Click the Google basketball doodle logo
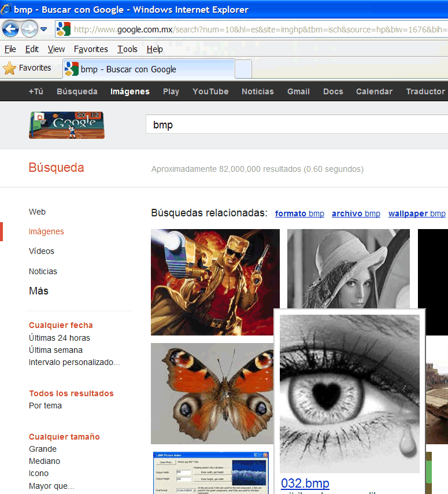448x494 pixels. (x=66, y=125)
